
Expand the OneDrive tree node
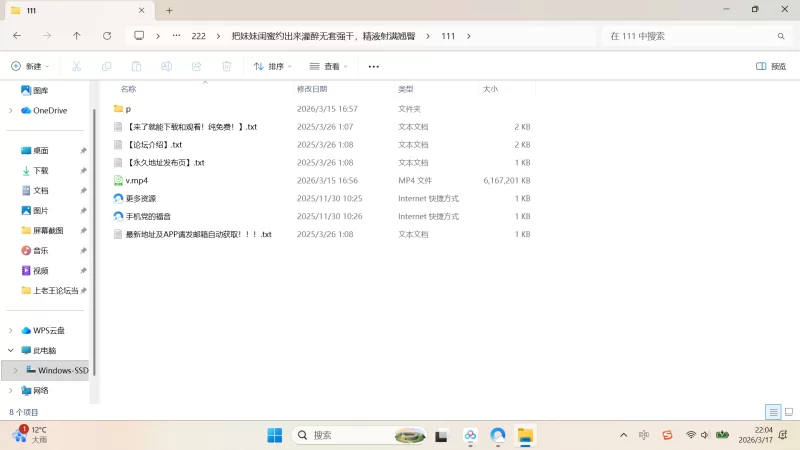11,110
